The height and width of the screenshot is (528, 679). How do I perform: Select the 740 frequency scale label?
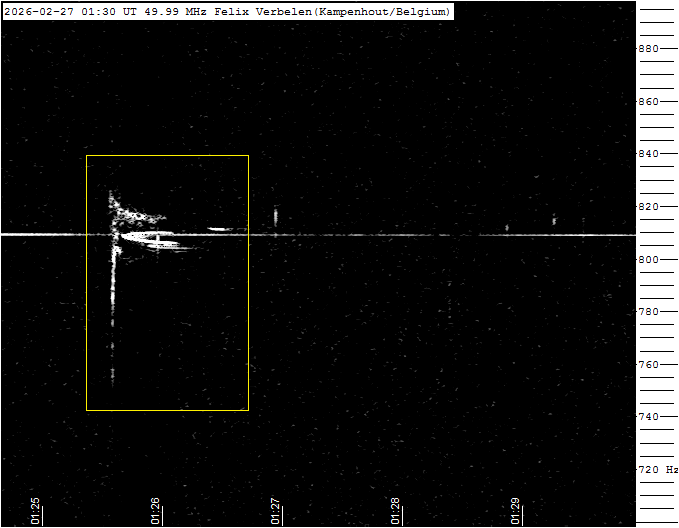coord(649,417)
